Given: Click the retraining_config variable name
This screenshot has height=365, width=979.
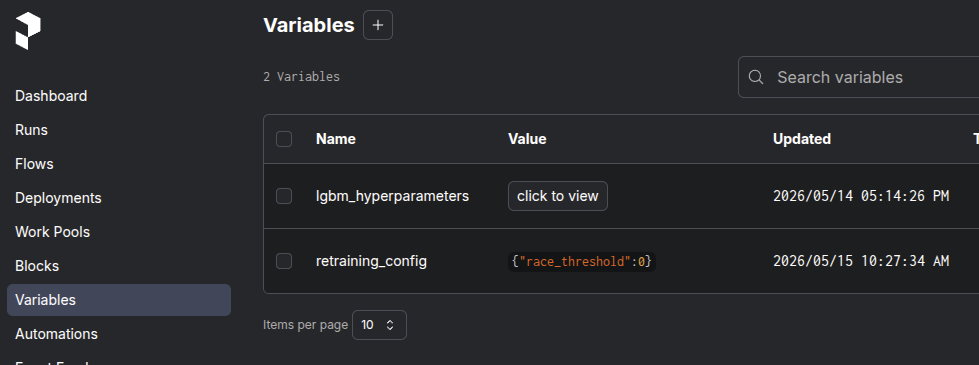Looking at the screenshot, I should click(371, 261).
